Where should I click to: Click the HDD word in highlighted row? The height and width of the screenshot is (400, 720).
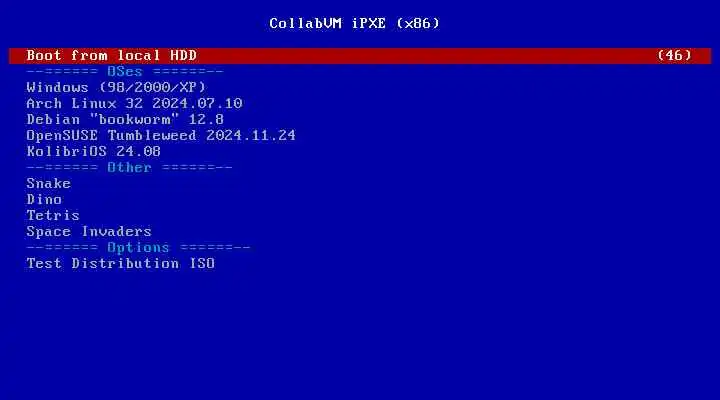(184, 56)
